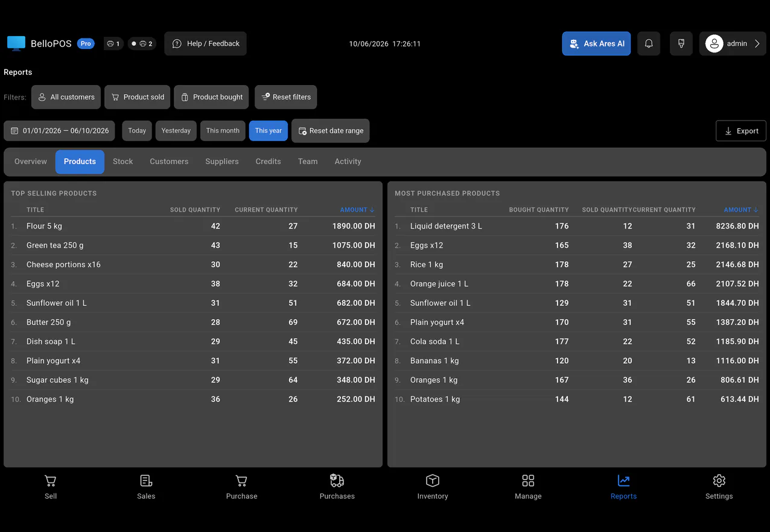Screen dimensions: 770x532
Task: Click the register indicator showing 1
Action: point(112,43)
